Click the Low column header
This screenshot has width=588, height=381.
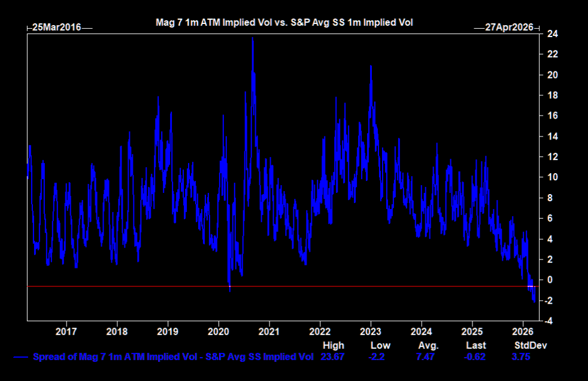pos(380,346)
